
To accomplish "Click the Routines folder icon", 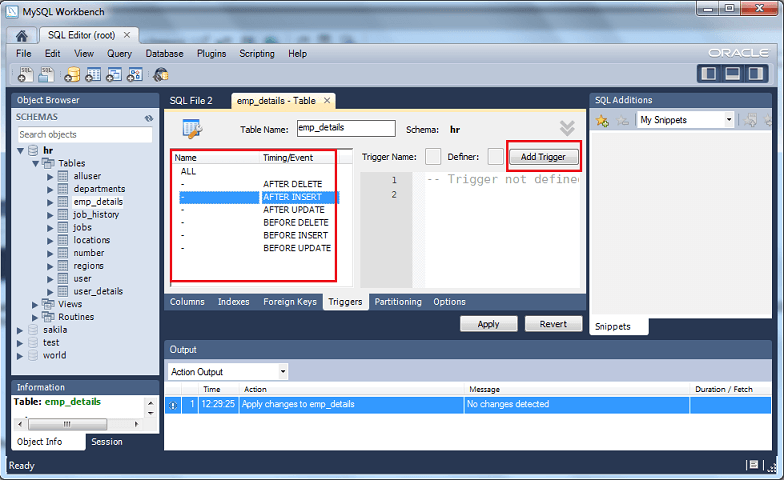I will pos(48,316).
